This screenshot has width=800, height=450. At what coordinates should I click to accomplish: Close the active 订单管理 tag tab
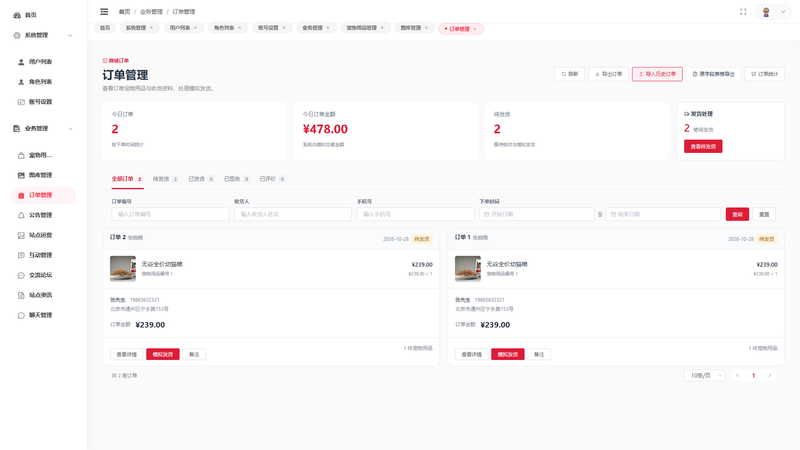tap(475, 29)
